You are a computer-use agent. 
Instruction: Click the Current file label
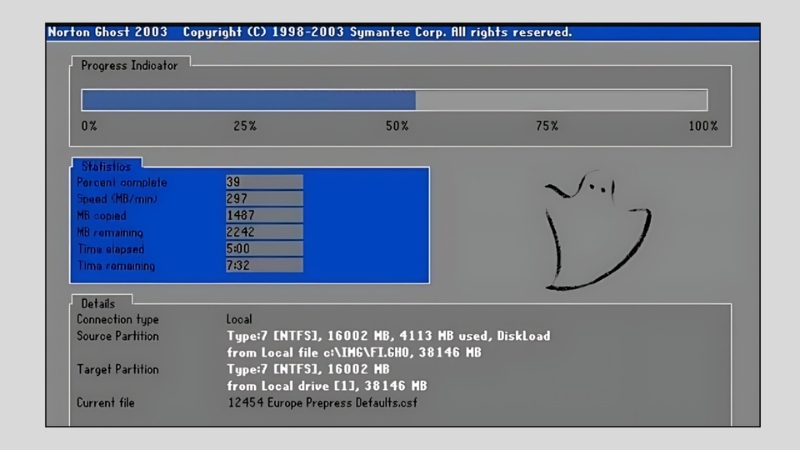point(106,403)
